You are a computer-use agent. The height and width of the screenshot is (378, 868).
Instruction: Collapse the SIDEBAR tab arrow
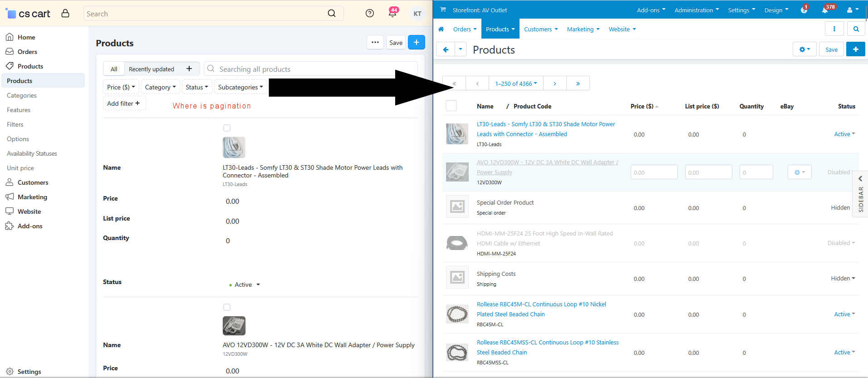[860, 178]
